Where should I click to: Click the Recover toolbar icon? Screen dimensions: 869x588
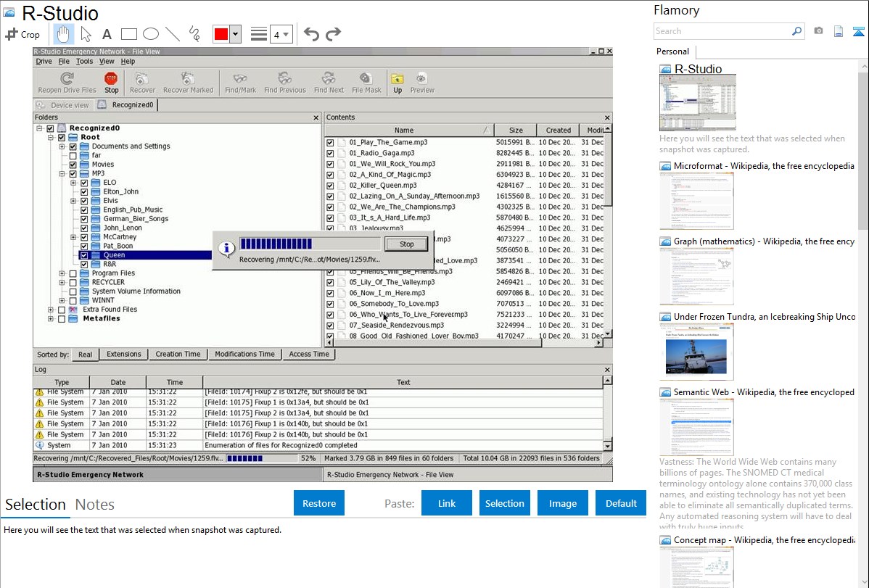point(142,83)
